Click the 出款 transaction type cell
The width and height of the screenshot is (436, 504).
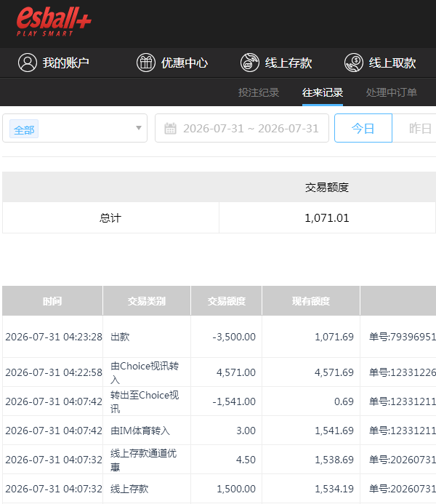point(147,337)
